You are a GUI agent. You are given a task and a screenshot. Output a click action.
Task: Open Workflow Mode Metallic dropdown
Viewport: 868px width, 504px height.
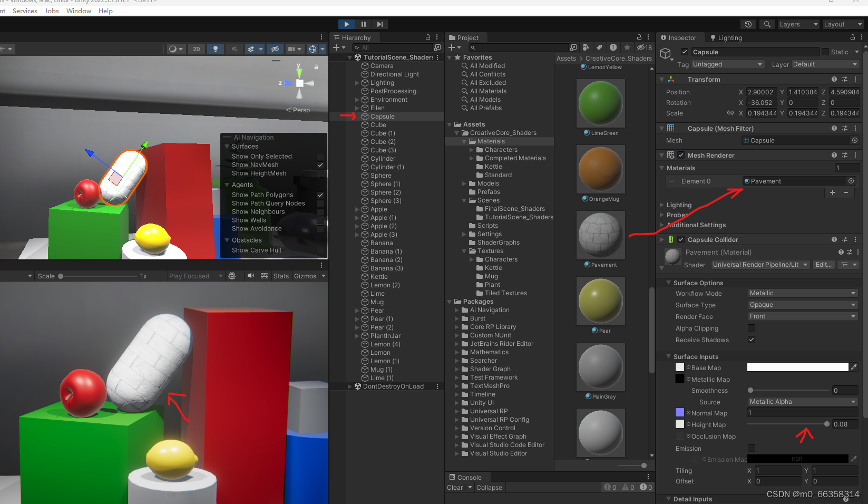(x=803, y=293)
